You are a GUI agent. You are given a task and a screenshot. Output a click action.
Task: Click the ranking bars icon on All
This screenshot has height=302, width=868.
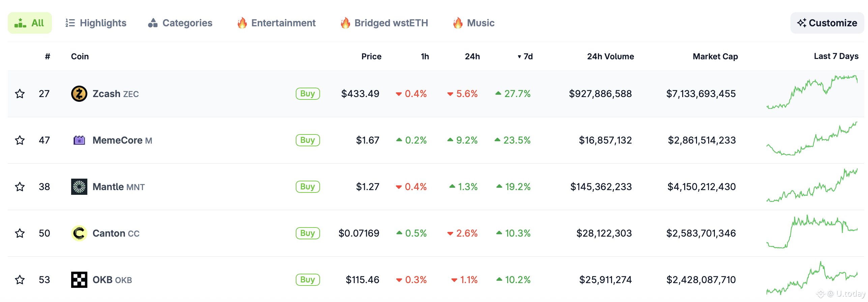tap(21, 23)
